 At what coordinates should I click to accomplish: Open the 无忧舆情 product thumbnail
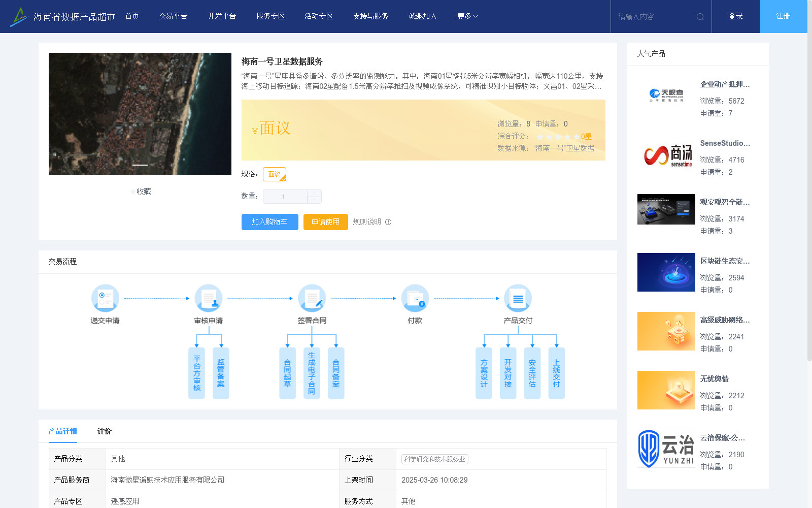point(666,390)
